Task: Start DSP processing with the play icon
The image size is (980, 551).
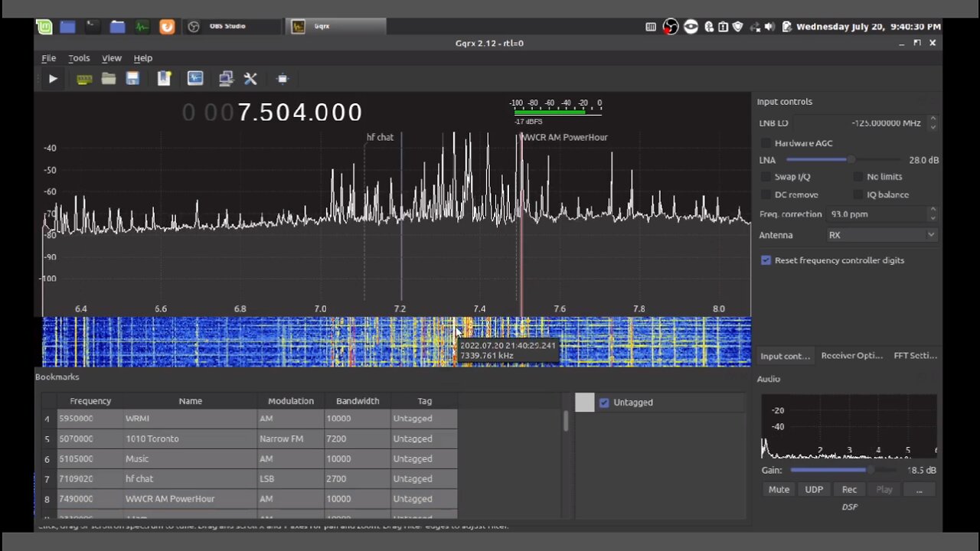Action: pos(53,78)
